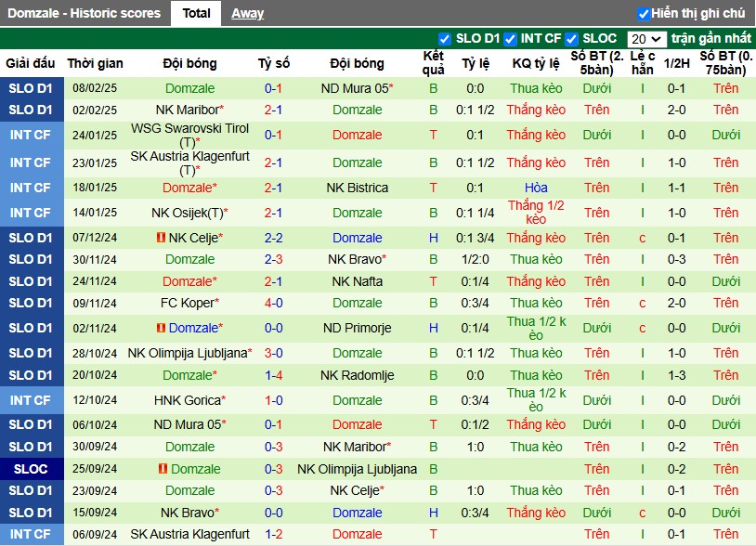Click red card icon beside NK Celje 07/12/24
This screenshot has height=546, width=756.
click(x=161, y=238)
